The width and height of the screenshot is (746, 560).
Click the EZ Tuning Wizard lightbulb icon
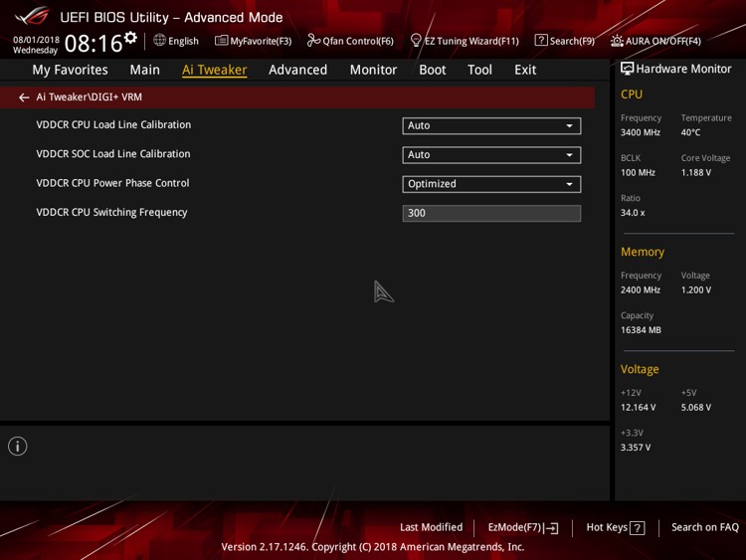pyautogui.click(x=416, y=41)
